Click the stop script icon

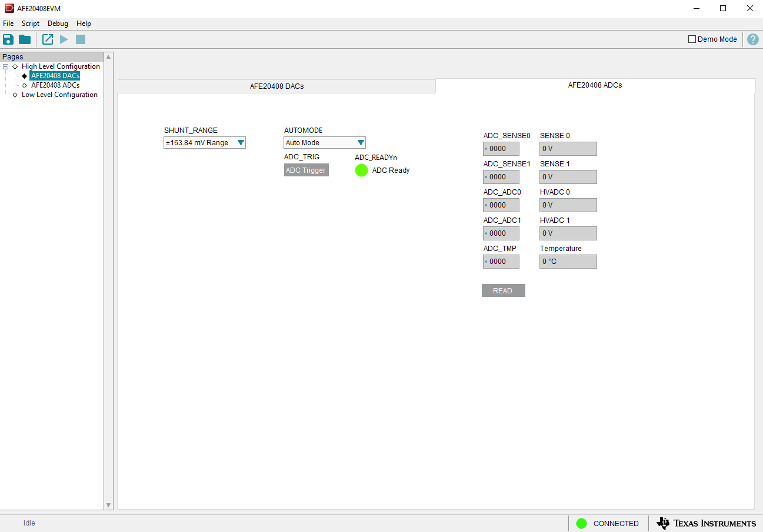80,39
